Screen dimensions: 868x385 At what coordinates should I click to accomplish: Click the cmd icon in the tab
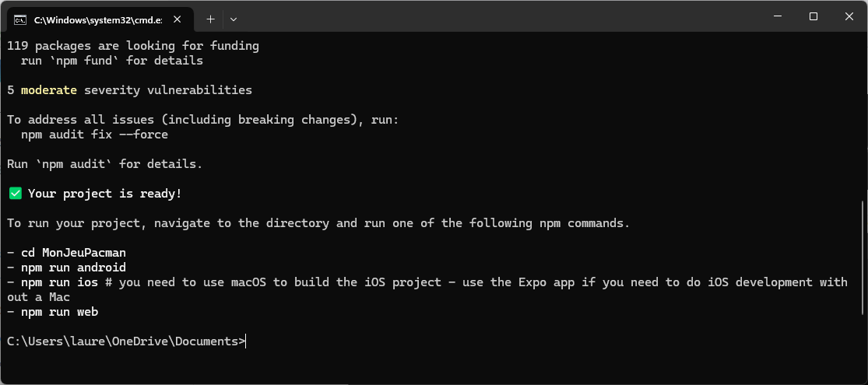pyautogui.click(x=21, y=18)
